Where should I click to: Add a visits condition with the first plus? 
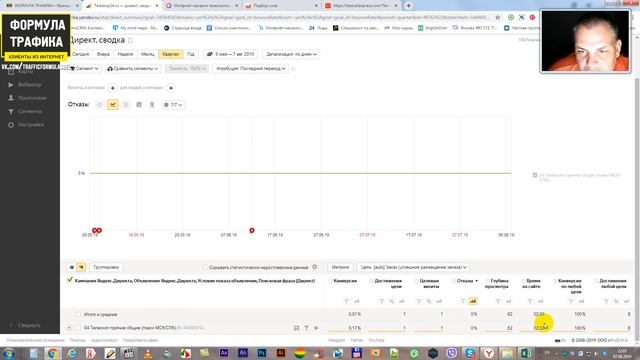[113, 88]
